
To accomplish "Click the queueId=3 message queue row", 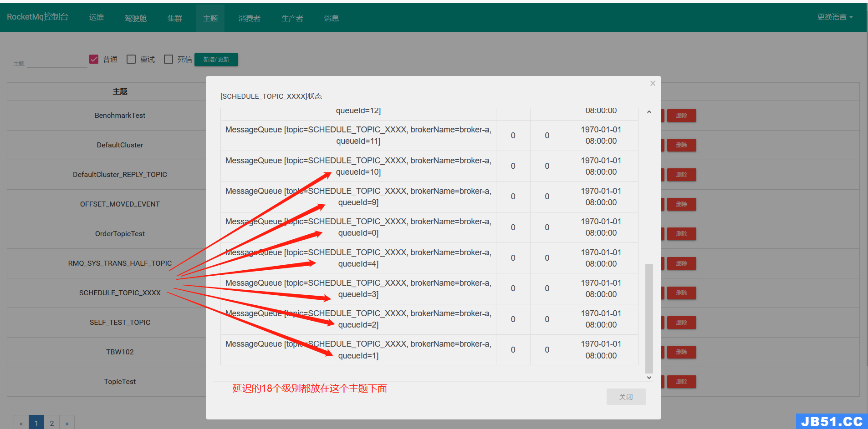I will (x=429, y=288).
